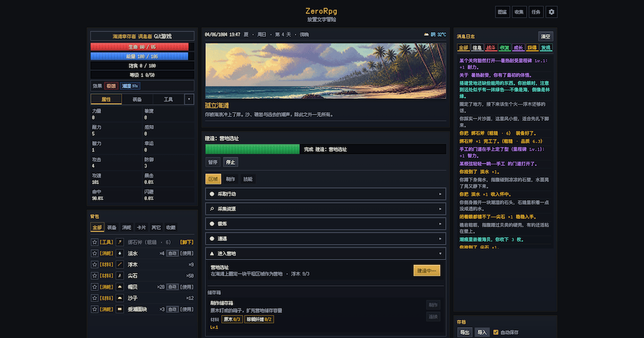The image size is (644, 338).
Task: Open the 收集 collection button
Action: (x=519, y=12)
